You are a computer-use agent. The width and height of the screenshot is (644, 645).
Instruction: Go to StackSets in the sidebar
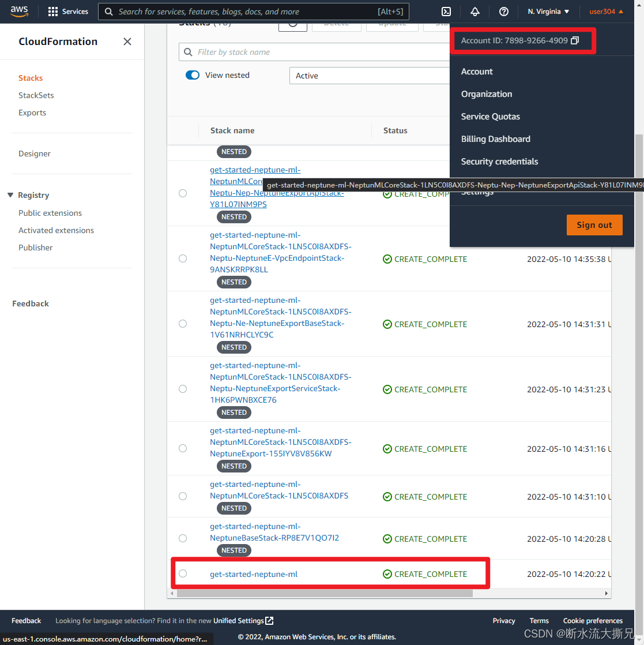pos(36,95)
